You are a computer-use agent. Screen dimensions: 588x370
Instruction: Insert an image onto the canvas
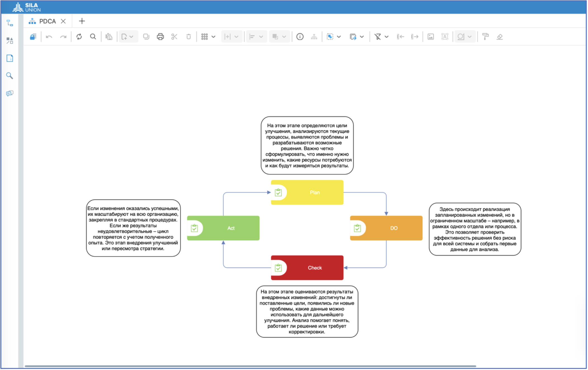point(431,37)
